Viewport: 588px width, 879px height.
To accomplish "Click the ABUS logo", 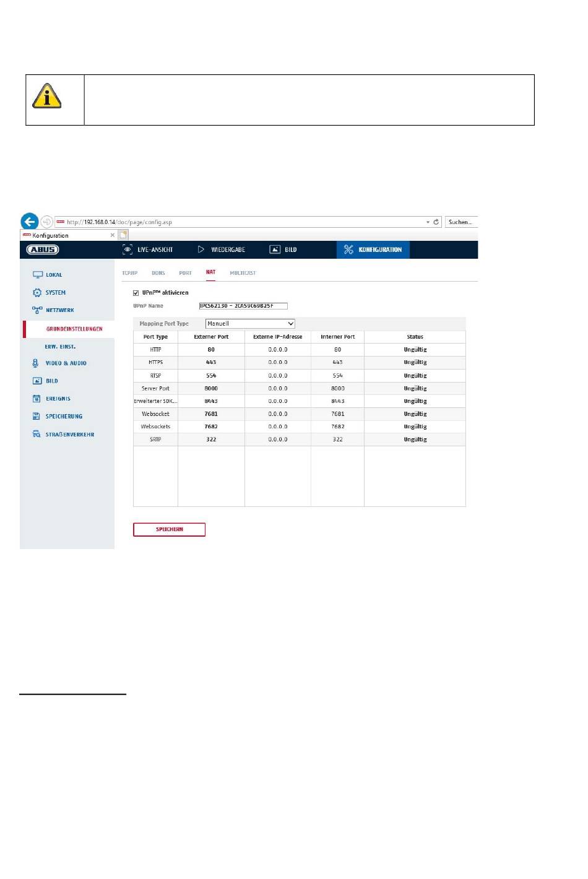I will 43,249.
